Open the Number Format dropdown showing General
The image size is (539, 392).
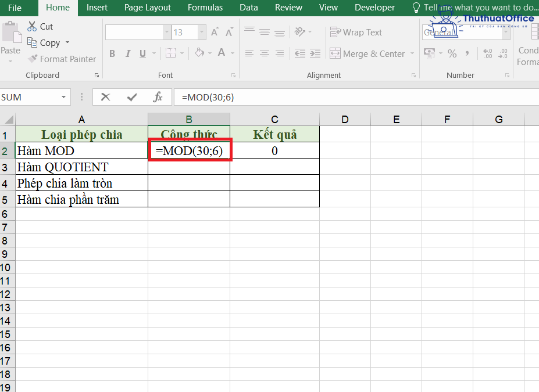click(465, 33)
